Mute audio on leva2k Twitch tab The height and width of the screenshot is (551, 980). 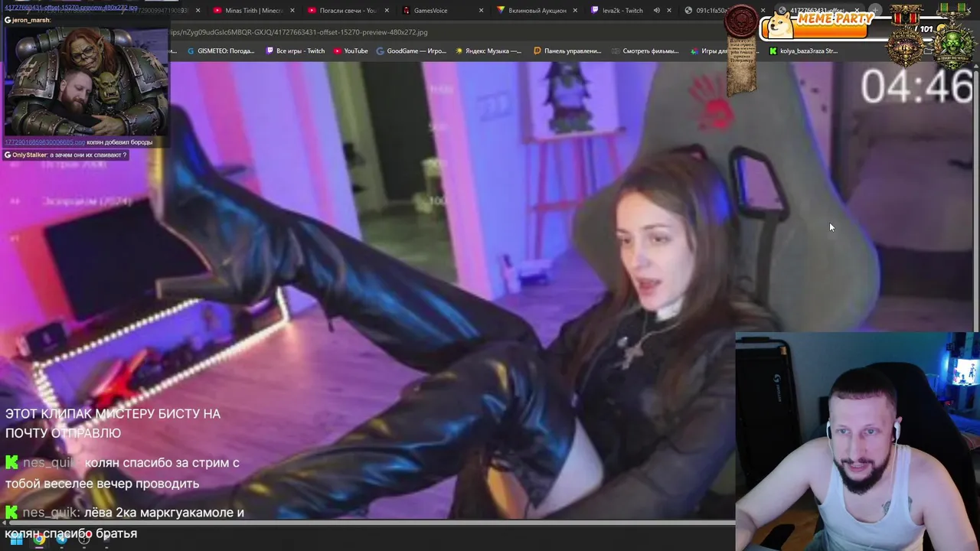[x=656, y=11]
